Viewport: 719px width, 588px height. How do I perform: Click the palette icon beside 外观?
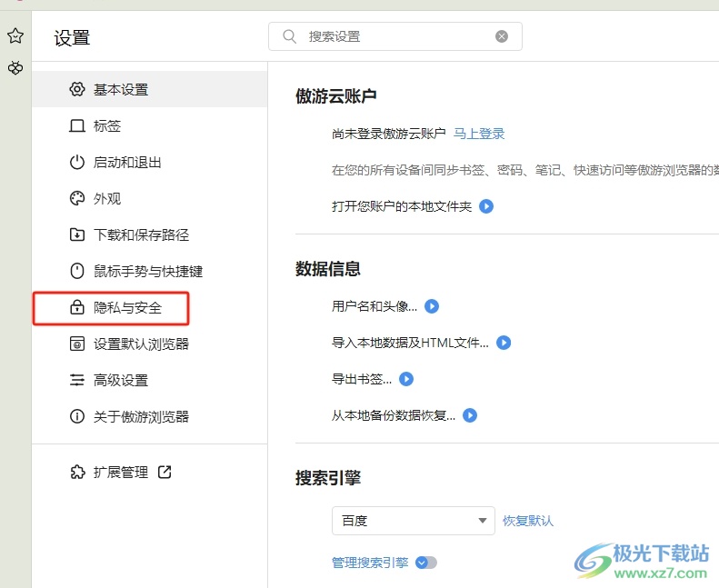click(x=77, y=198)
